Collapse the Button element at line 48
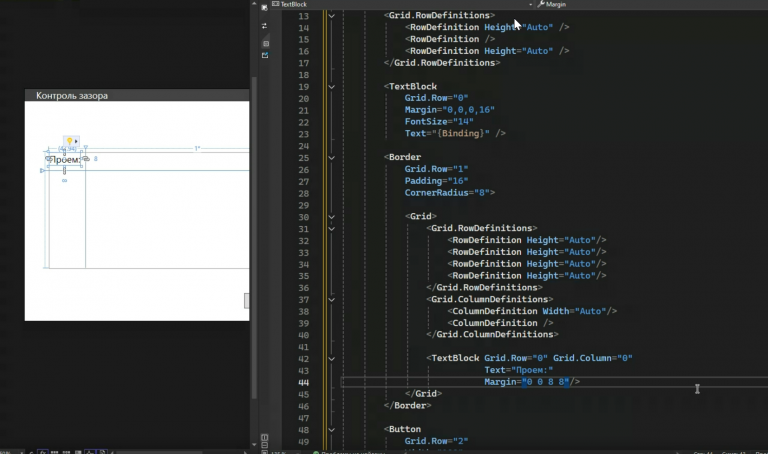Viewport: 768px width, 454px height. (x=330, y=429)
